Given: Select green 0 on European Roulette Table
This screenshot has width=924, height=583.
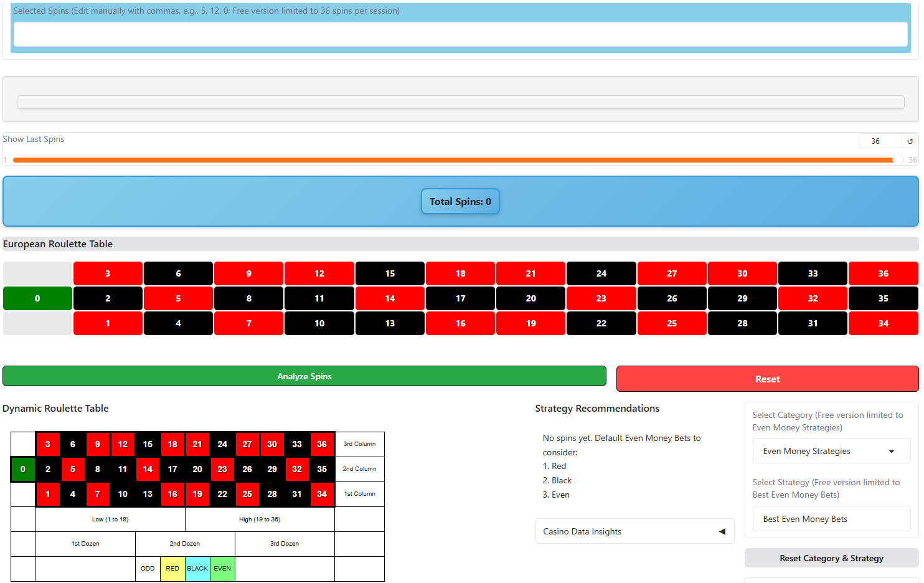Looking at the screenshot, I should coord(37,298).
